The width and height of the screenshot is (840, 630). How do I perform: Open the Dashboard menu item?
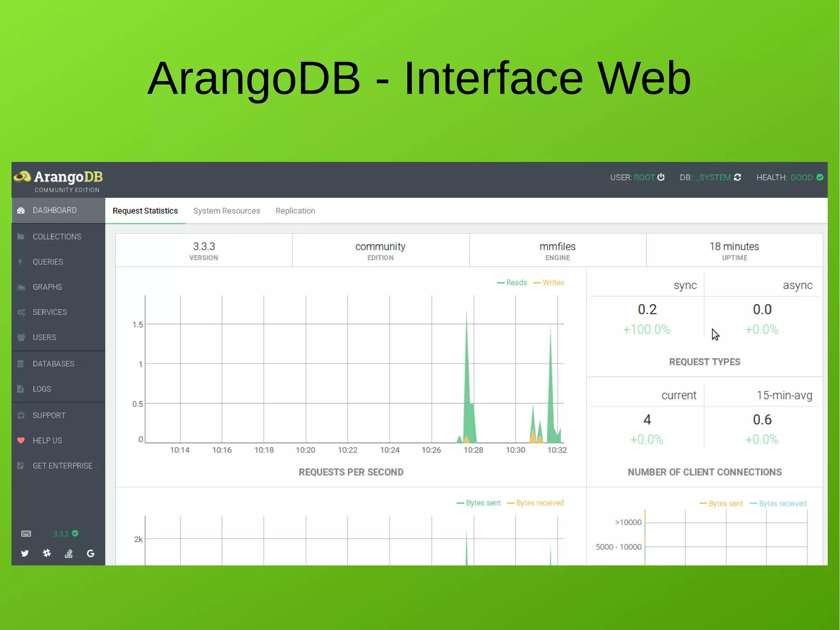point(58,211)
